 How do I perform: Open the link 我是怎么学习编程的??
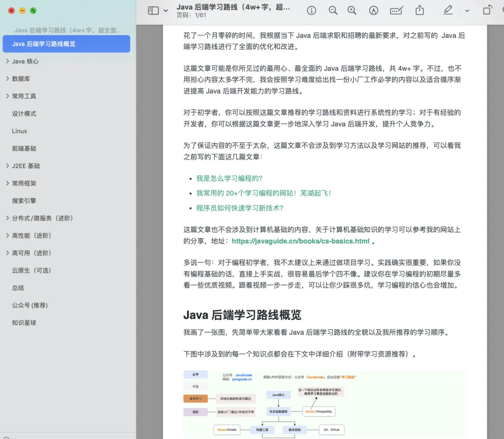pyautogui.click(x=229, y=178)
